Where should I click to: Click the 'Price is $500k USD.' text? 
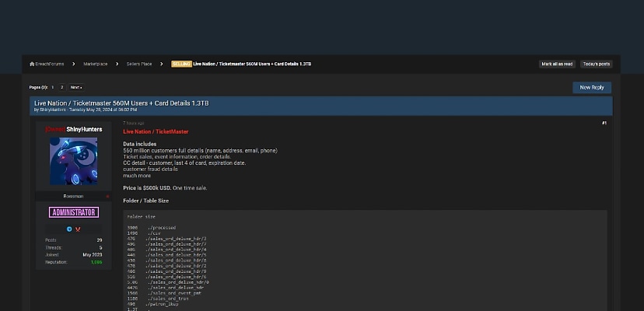point(147,188)
